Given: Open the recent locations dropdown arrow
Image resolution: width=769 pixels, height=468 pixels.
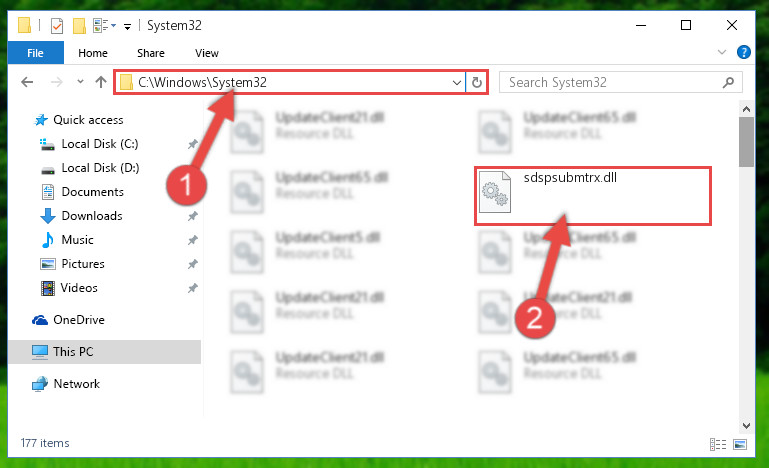Looking at the screenshot, I should (80, 82).
